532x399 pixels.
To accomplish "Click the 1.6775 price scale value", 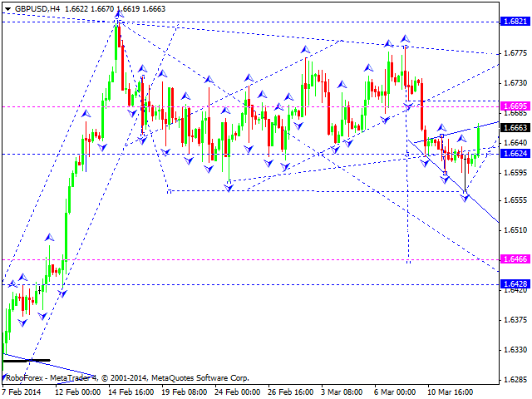I will (515, 54).
